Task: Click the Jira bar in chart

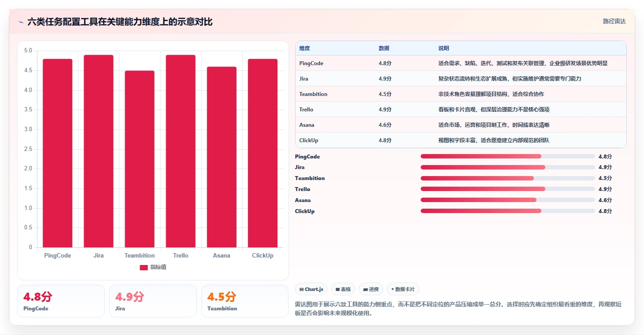Action: point(99,151)
